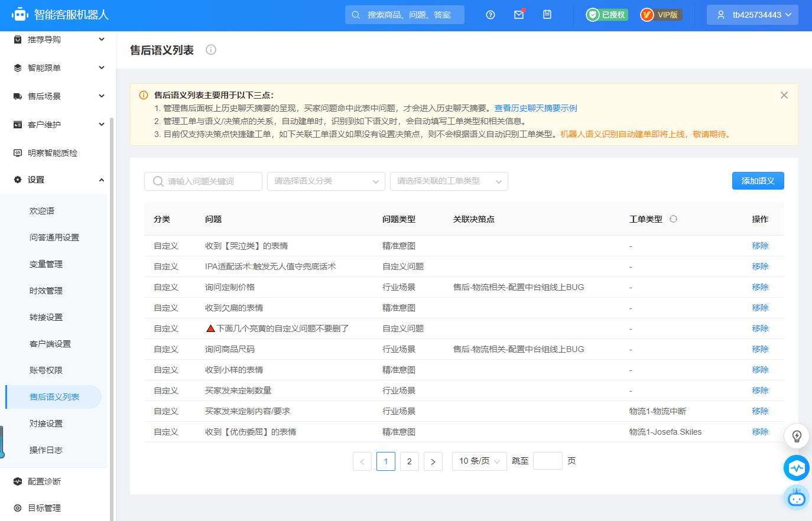812x521 pixels.
Task: Open 明察智能质检 in sidebar
Action: (x=53, y=153)
